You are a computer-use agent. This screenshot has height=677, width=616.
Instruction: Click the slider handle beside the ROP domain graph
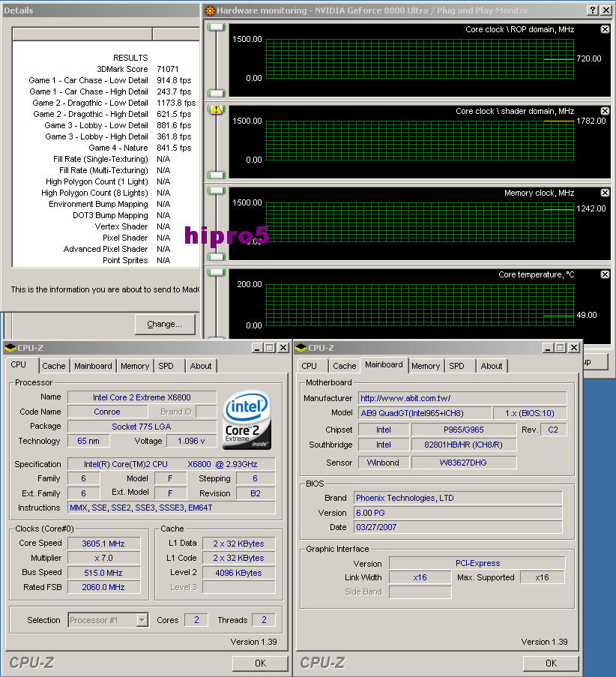(216, 26)
